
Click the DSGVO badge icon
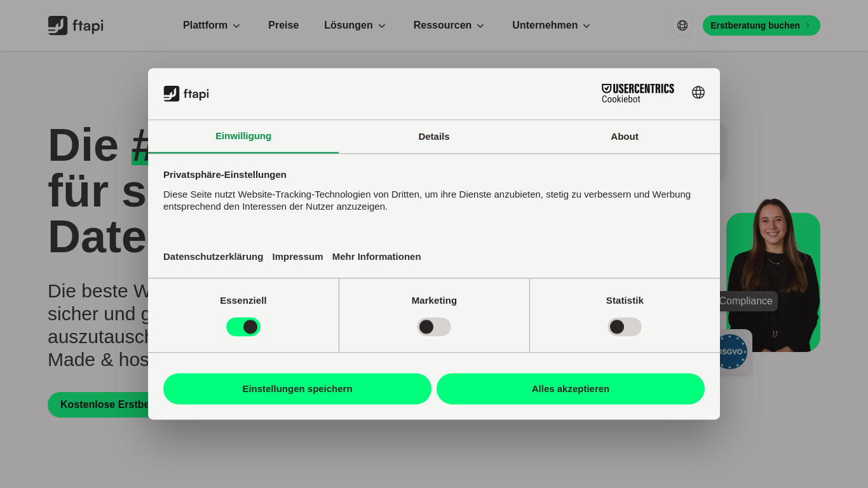732,351
